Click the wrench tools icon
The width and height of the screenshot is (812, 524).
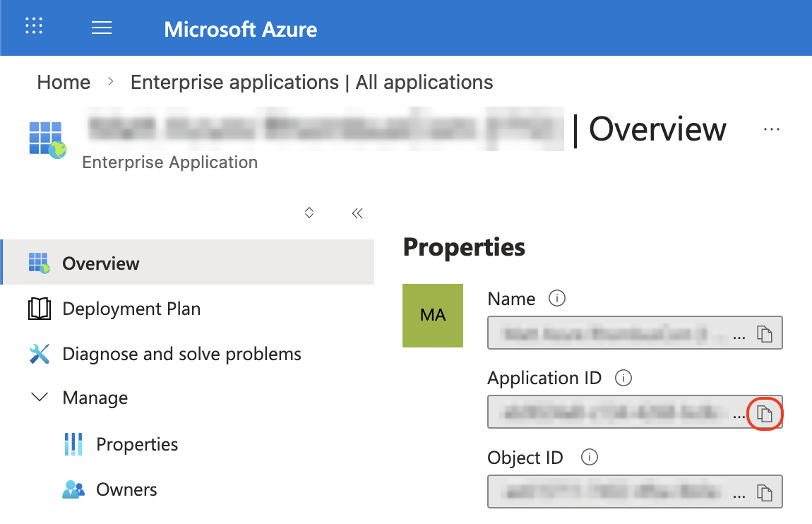40,355
